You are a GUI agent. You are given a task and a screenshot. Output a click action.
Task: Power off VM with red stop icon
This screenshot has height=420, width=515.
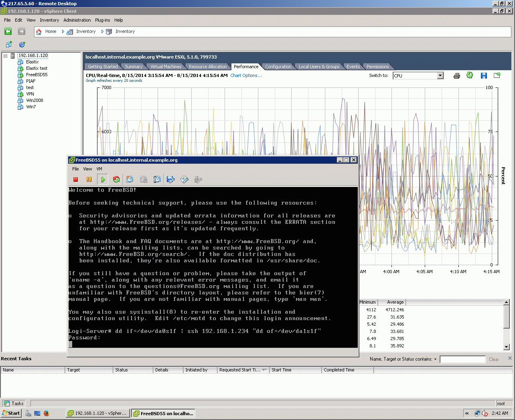pyautogui.click(x=75, y=180)
